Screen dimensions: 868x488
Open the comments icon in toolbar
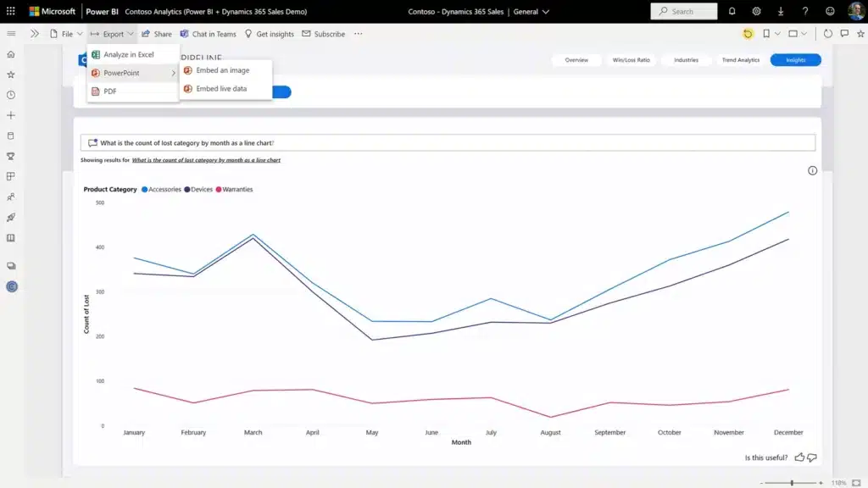click(x=844, y=34)
